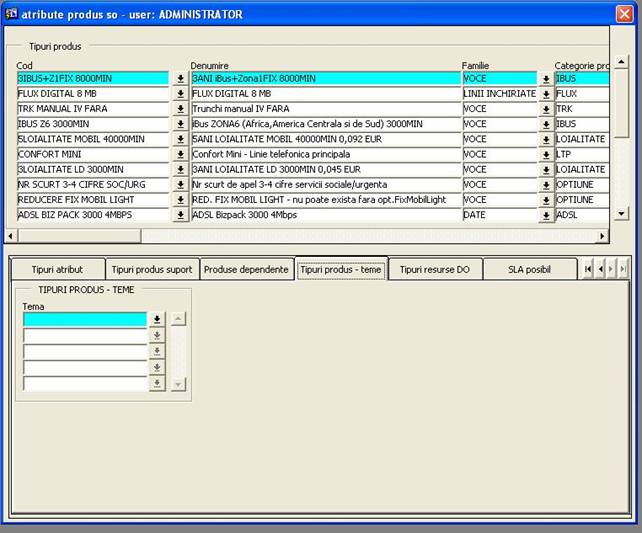
Task: Click list button beside first Tema field
Action: coord(156,320)
